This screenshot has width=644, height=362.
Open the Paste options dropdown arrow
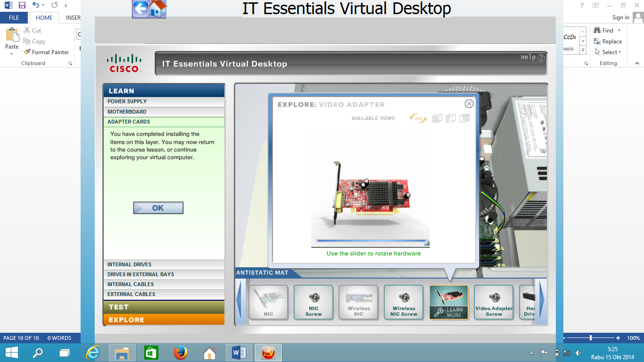coord(12,54)
